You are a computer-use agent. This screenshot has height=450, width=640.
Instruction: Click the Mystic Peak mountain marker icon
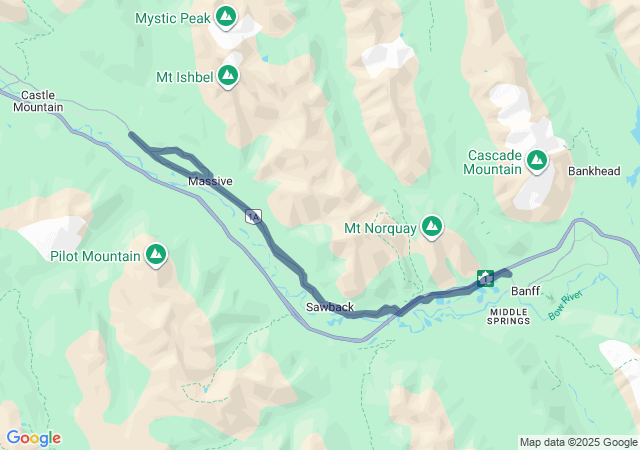pyautogui.click(x=226, y=17)
